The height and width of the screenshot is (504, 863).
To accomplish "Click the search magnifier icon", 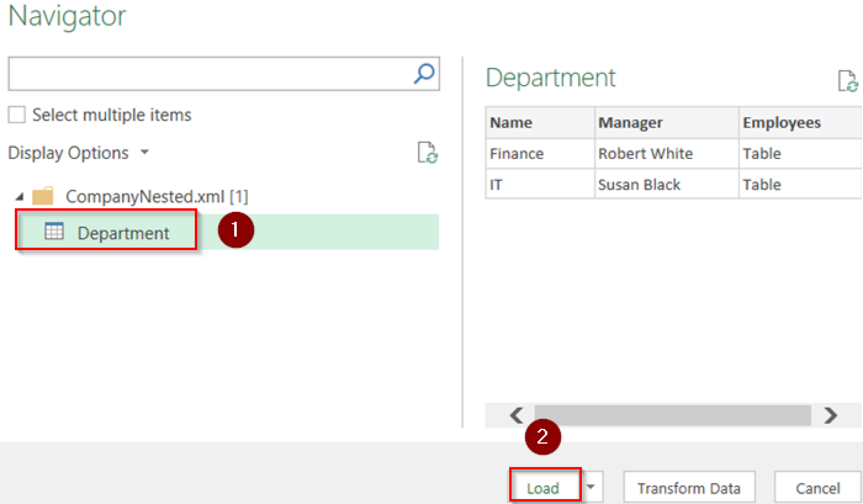I will (x=424, y=74).
